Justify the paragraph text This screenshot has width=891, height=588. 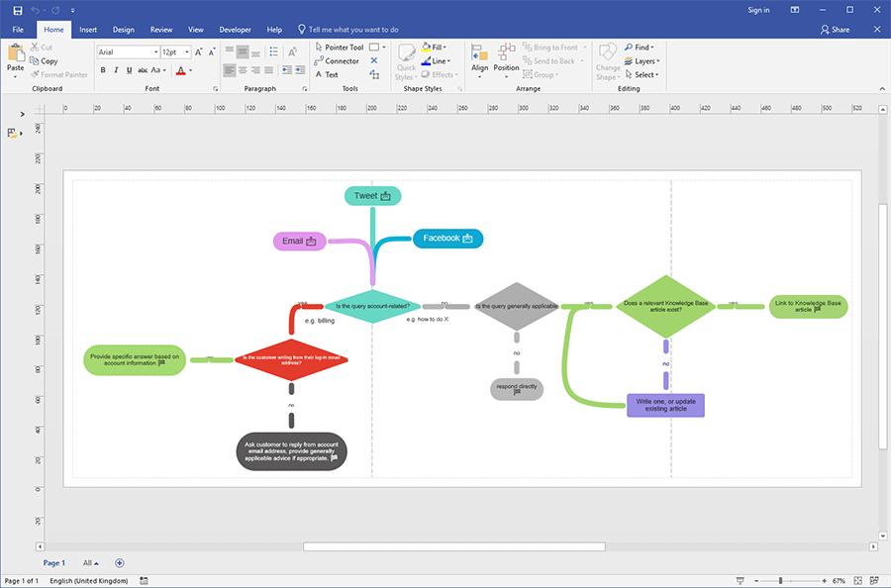click(268, 70)
